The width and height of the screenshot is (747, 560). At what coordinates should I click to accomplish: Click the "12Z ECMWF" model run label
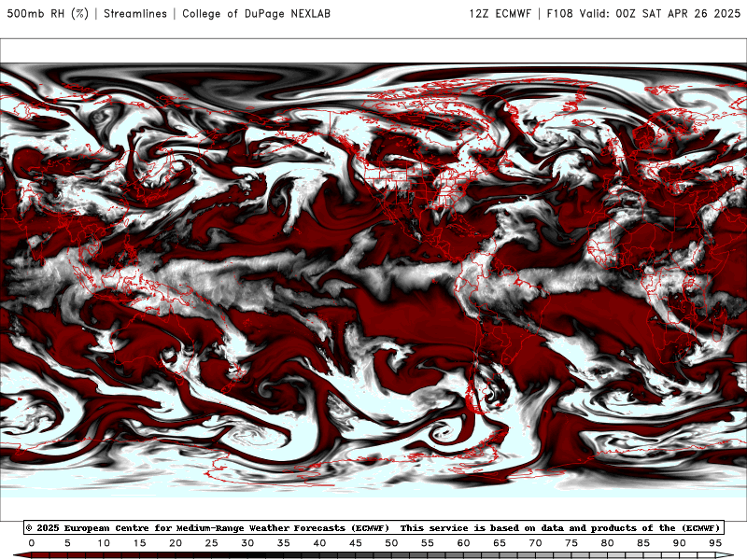[500, 13]
